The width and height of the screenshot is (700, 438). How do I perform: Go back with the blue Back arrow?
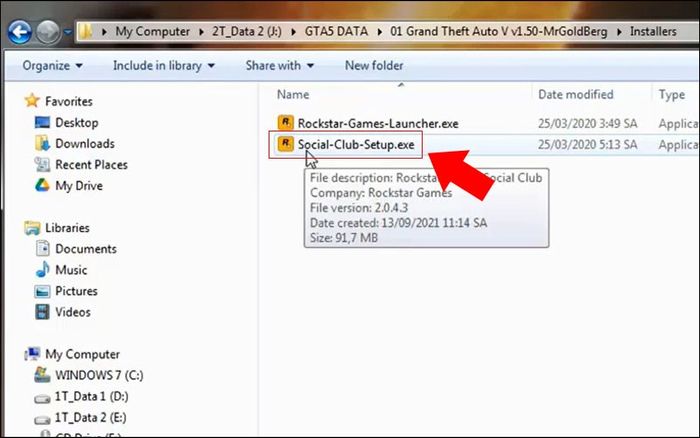(19, 32)
